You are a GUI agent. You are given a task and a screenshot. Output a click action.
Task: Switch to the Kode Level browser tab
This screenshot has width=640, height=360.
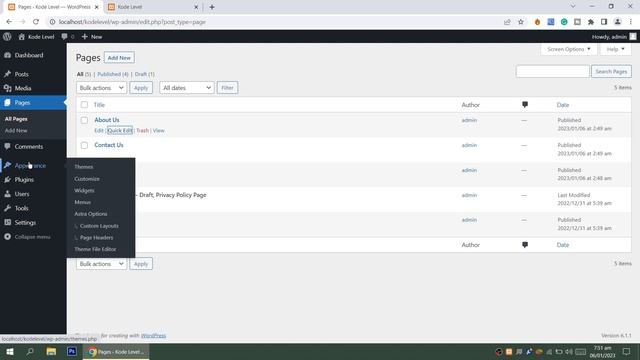pyautogui.click(x=152, y=7)
